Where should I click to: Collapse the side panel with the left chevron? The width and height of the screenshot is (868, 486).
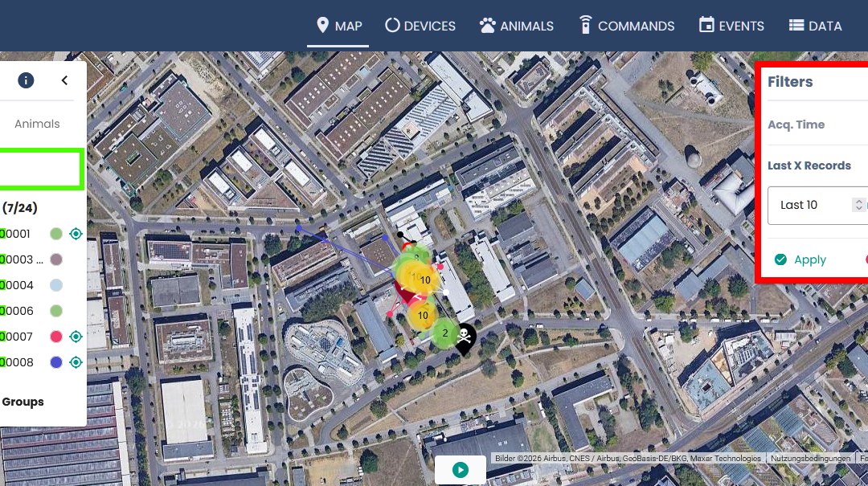point(64,80)
